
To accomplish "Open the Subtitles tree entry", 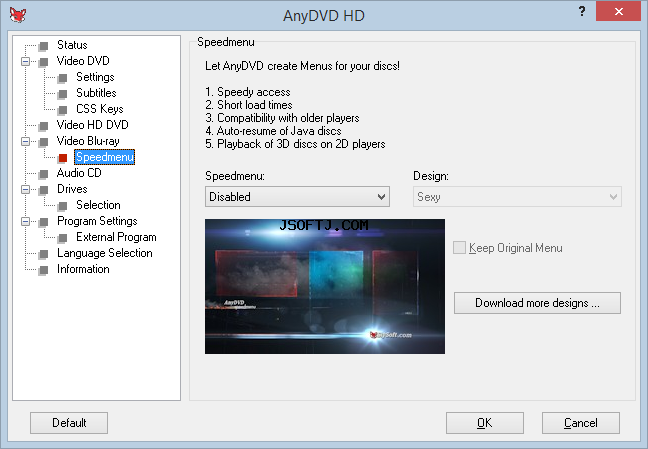I will click(96, 93).
